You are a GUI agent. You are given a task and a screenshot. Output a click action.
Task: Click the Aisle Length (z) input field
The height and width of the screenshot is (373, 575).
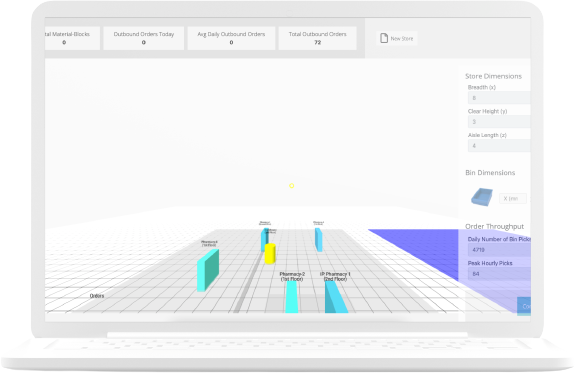pyautogui.click(x=499, y=146)
